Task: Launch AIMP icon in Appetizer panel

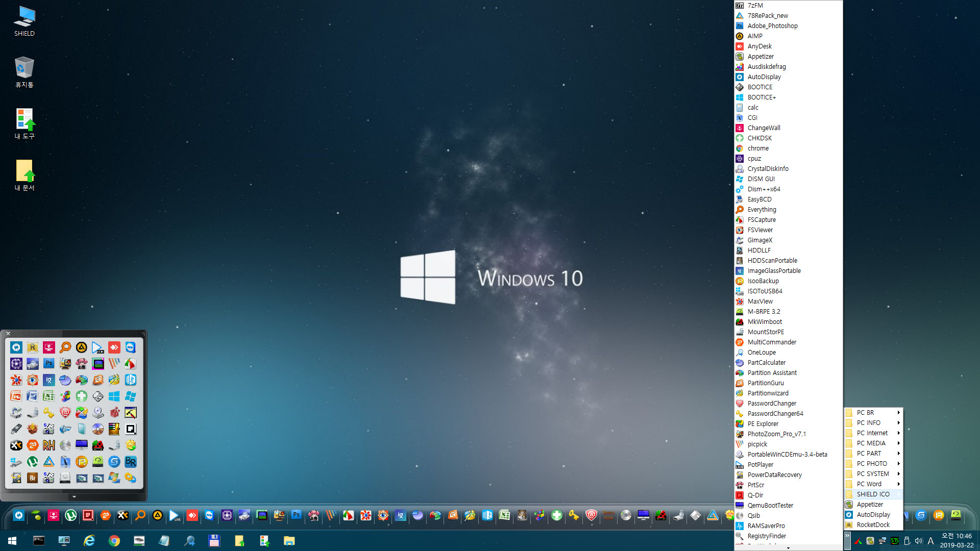Action: click(82, 347)
